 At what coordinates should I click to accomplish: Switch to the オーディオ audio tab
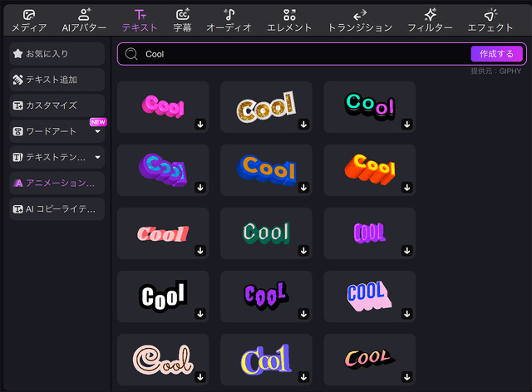229,21
